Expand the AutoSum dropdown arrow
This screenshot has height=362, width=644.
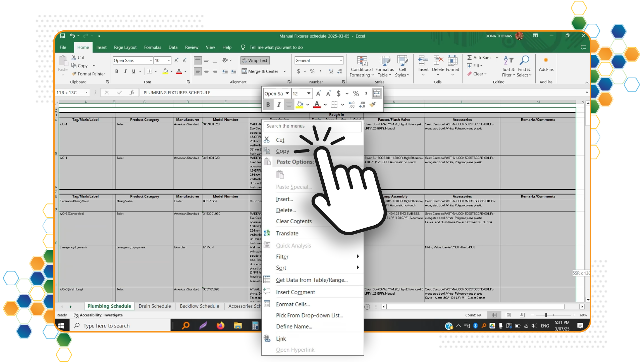(x=497, y=58)
